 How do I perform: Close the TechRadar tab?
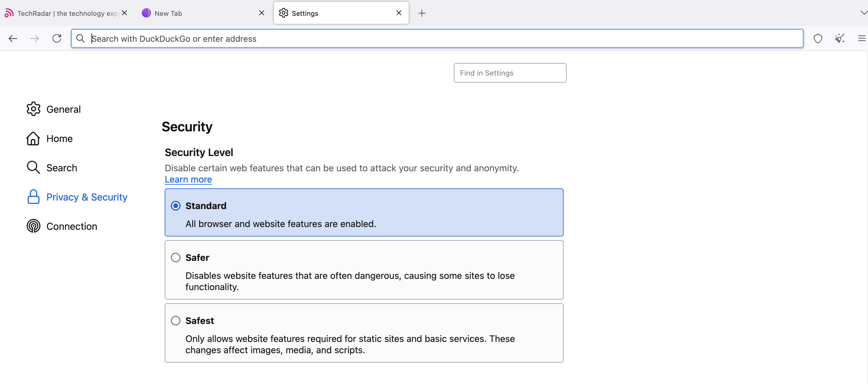[124, 13]
